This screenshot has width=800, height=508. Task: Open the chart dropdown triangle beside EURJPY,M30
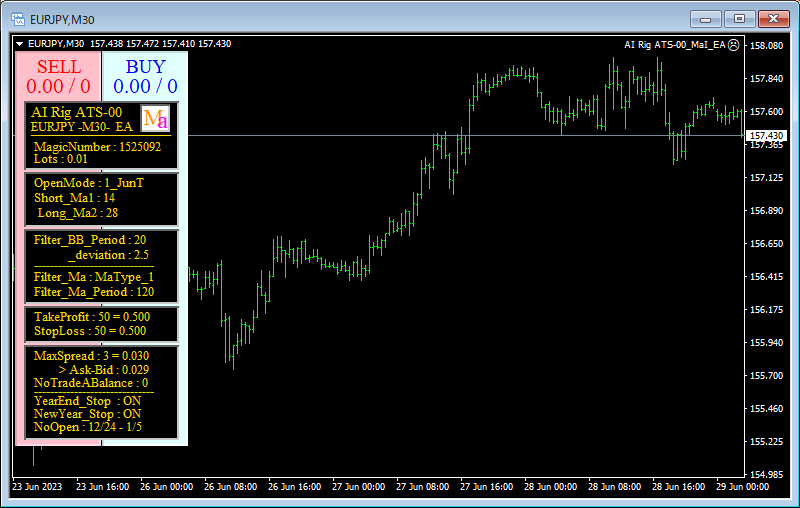coord(19,44)
